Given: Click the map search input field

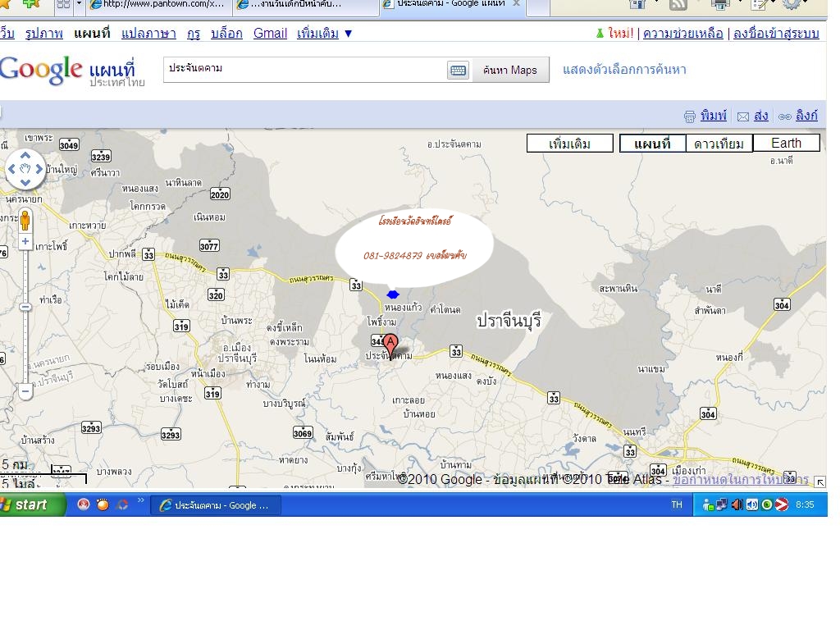Looking at the screenshot, I should click(304, 69).
